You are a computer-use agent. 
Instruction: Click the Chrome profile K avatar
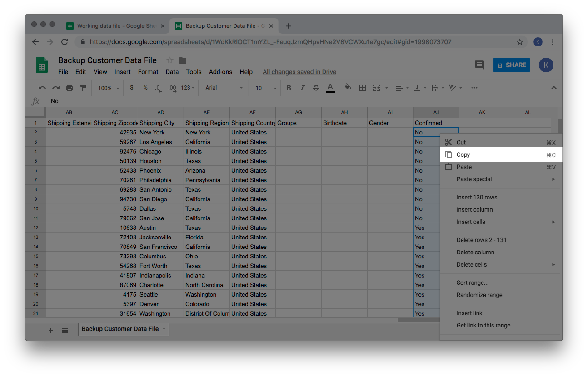click(x=538, y=42)
